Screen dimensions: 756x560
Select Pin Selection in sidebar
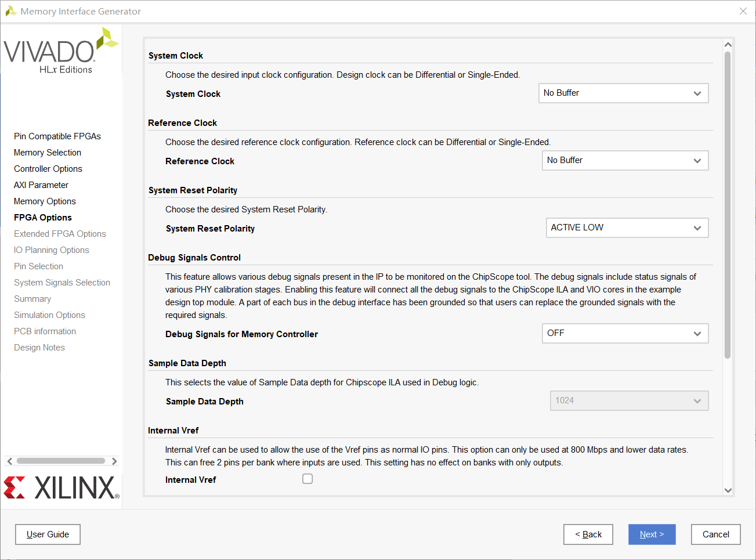pyautogui.click(x=38, y=266)
